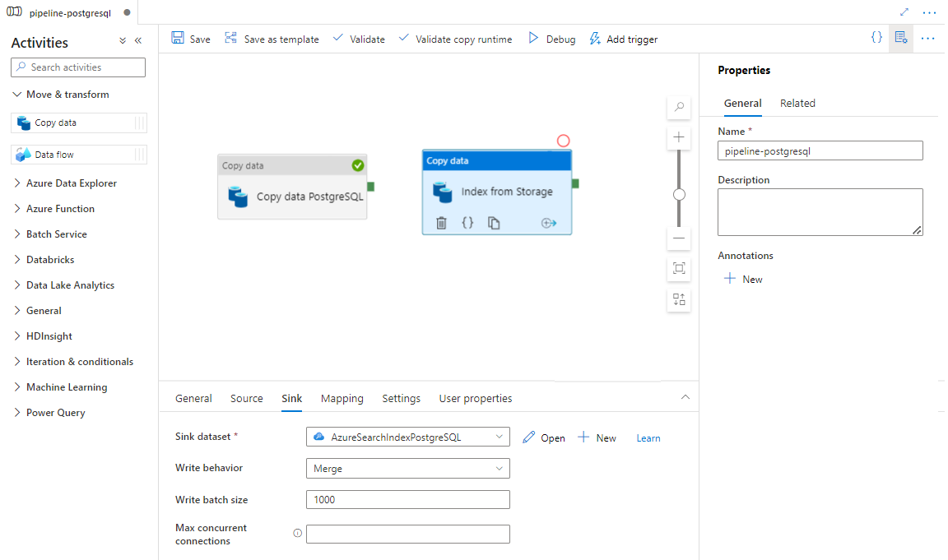Click Validate copy runtime
This screenshot has width=948, height=560.
click(455, 39)
